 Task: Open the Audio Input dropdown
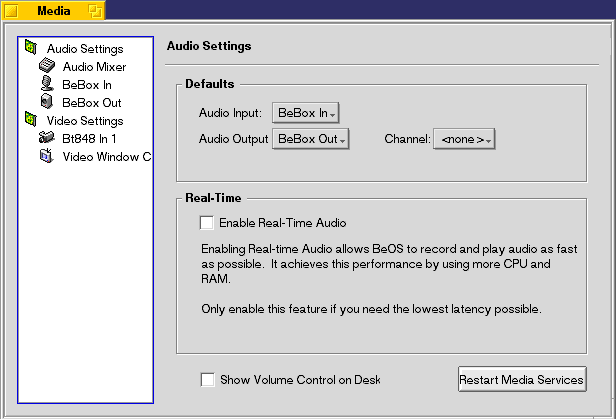point(306,113)
